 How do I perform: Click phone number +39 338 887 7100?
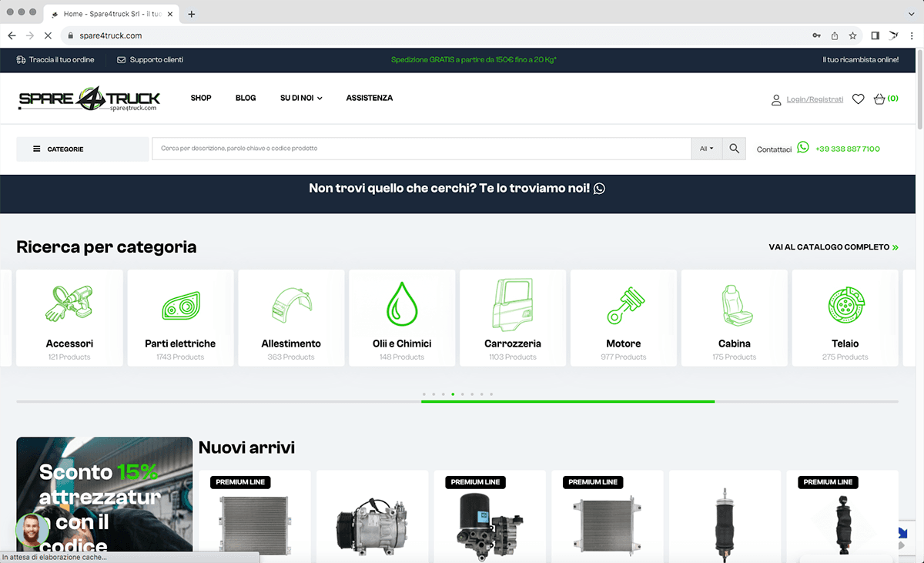847,149
